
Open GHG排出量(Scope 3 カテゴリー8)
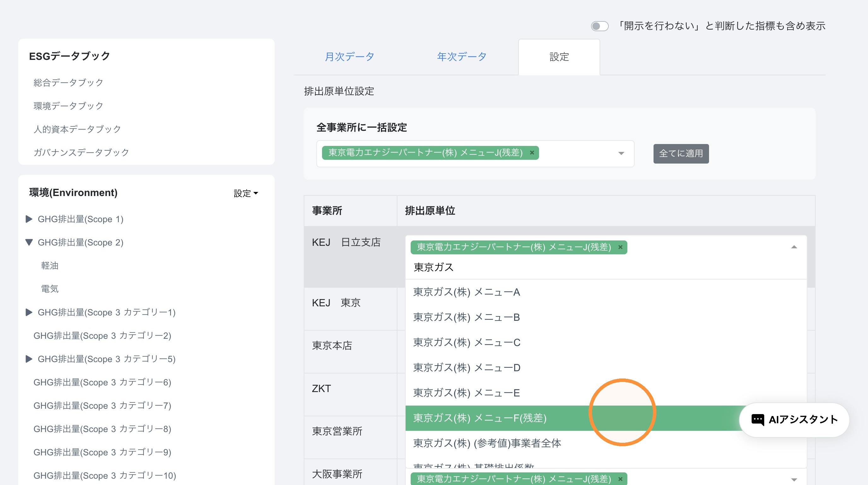(103, 429)
